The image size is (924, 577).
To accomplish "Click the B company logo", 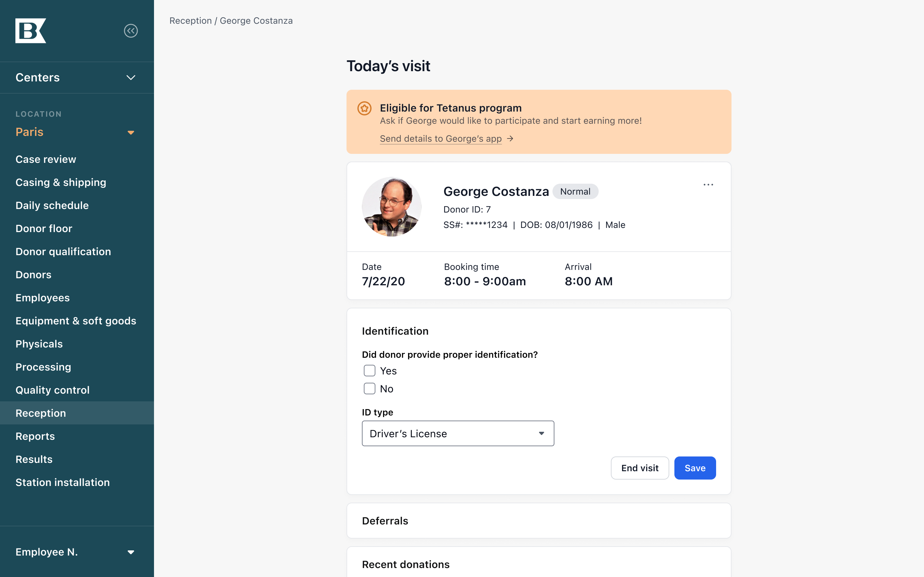I will 30,31.
